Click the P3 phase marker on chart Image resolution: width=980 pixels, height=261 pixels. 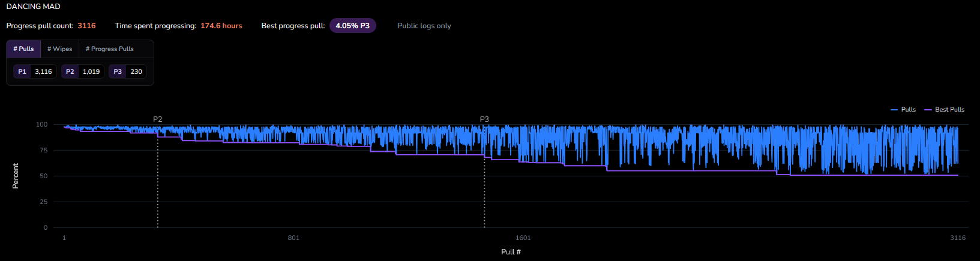[484, 119]
